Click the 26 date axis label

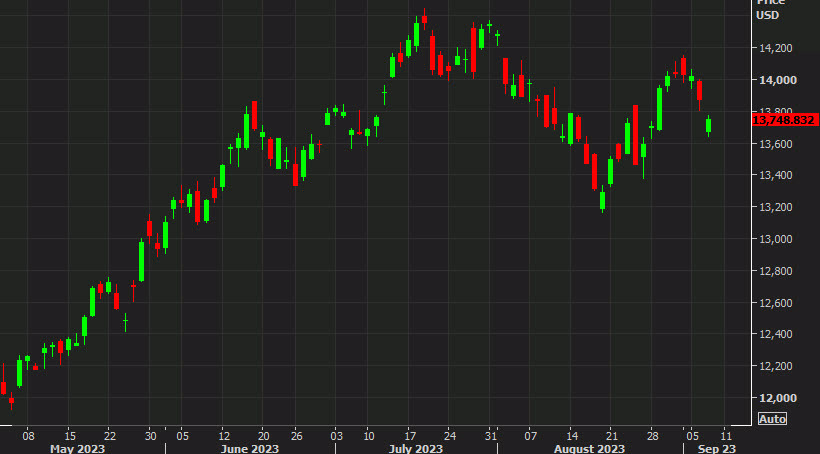(296, 436)
